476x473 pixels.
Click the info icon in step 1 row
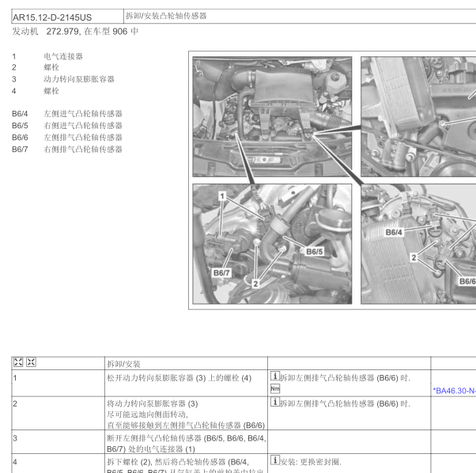pyautogui.click(x=274, y=376)
